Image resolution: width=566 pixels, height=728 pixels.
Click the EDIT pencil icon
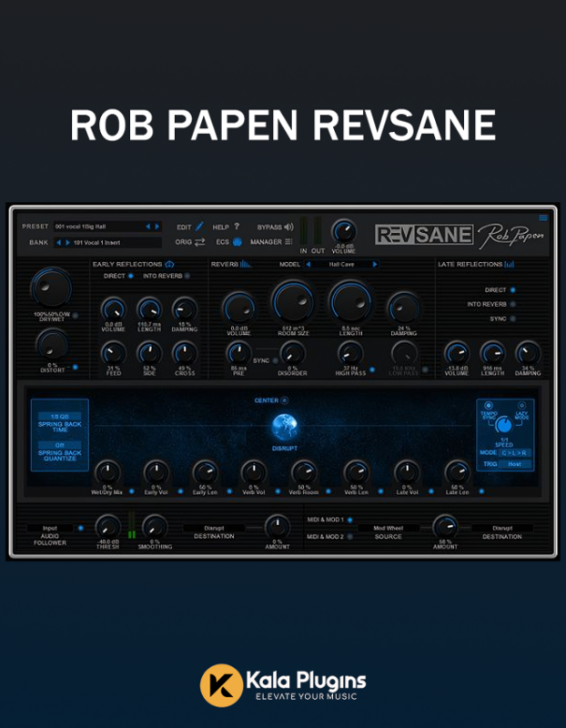tap(199, 227)
